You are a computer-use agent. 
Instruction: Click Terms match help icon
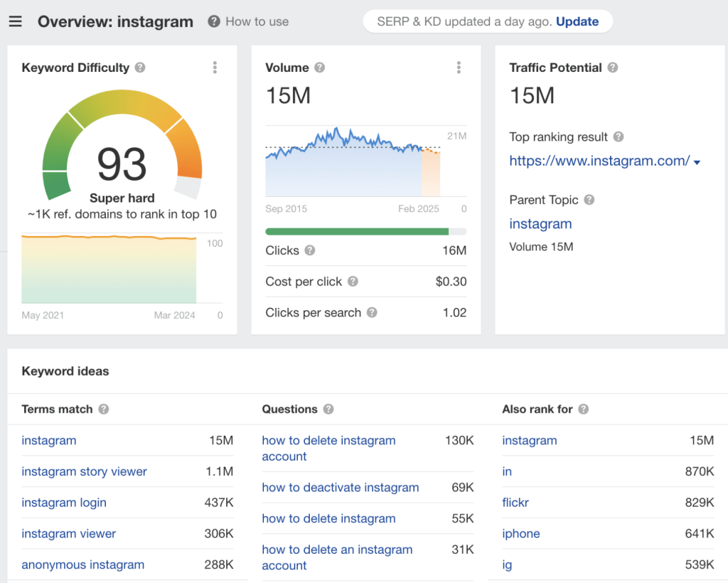tap(104, 409)
